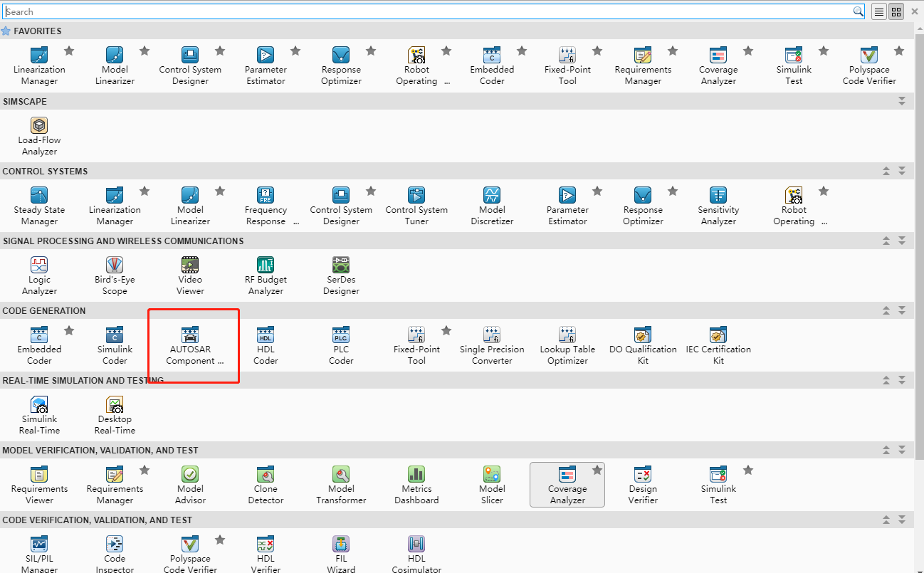Move Signal Processing section up arrow
The width and height of the screenshot is (924, 573).
coord(886,241)
